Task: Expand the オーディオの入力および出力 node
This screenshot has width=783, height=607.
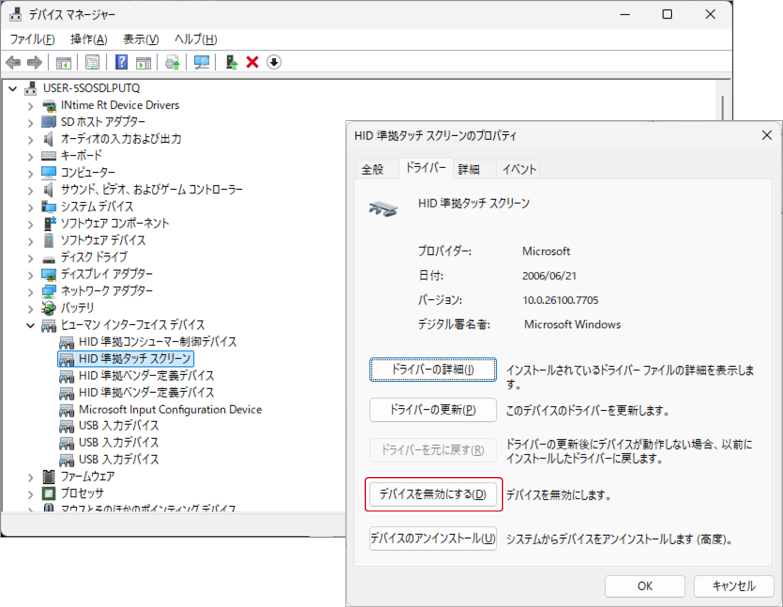Action: coord(30,139)
